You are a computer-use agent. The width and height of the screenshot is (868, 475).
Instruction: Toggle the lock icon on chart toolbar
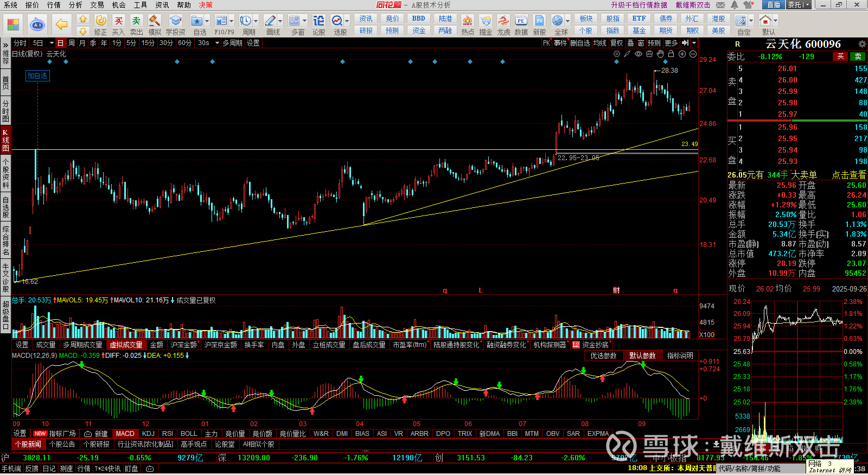[x=671, y=54]
